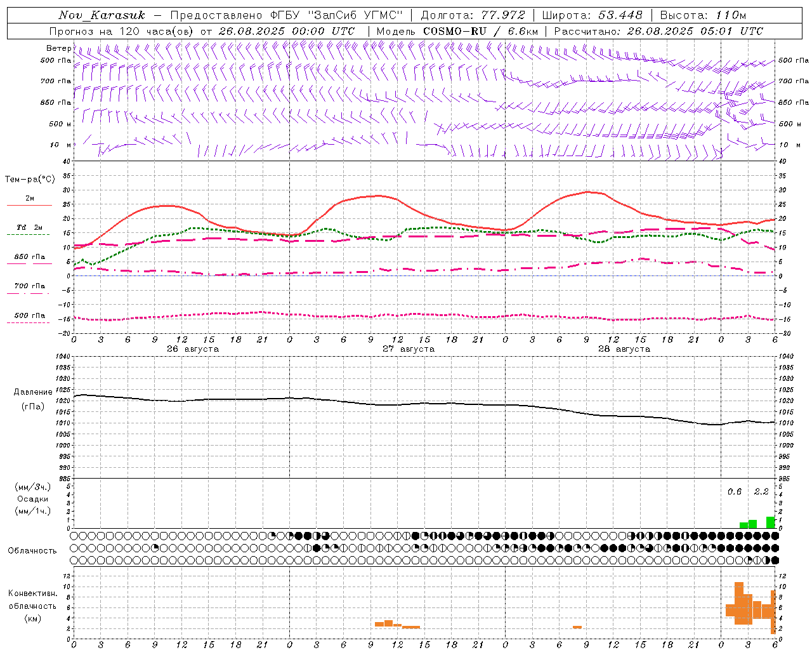Click "Рассчитано: 26.08.2025 05:01 UTC" text
Viewport: 812px width, 650px height.
point(658,31)
